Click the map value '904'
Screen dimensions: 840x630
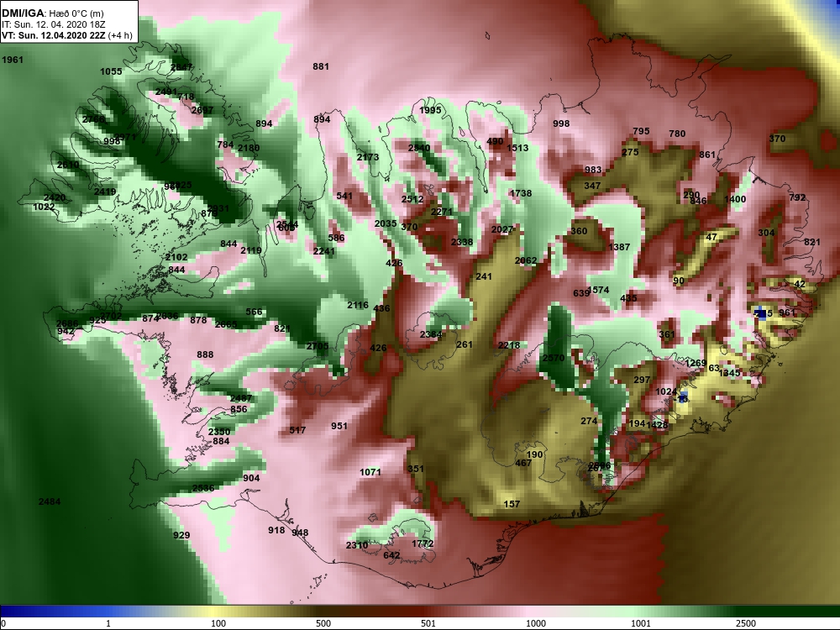point(251,479)
